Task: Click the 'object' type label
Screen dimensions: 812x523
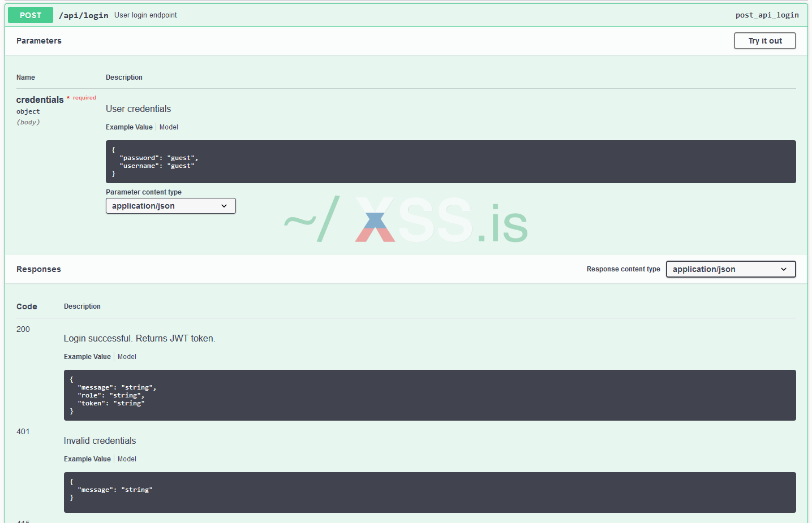Action: pos(28,111)
